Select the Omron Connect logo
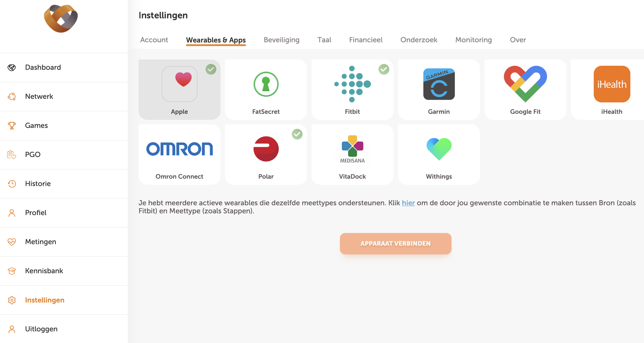This screenshot has width=644, height=343. [x=179, y=149]
